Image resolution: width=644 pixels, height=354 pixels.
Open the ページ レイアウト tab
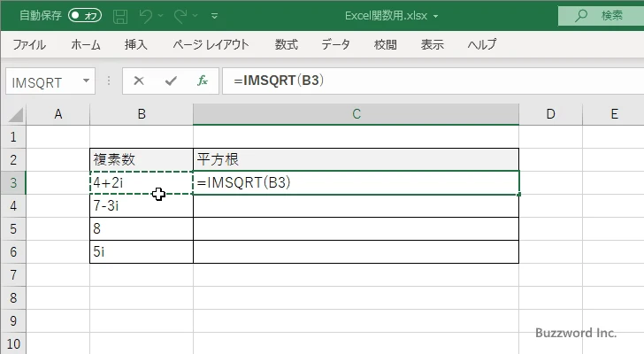click(211, 44)
